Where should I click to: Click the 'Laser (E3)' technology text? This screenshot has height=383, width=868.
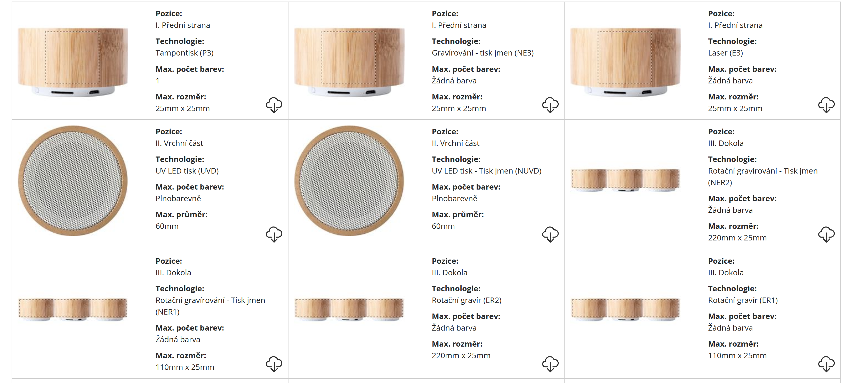point(725,53)
